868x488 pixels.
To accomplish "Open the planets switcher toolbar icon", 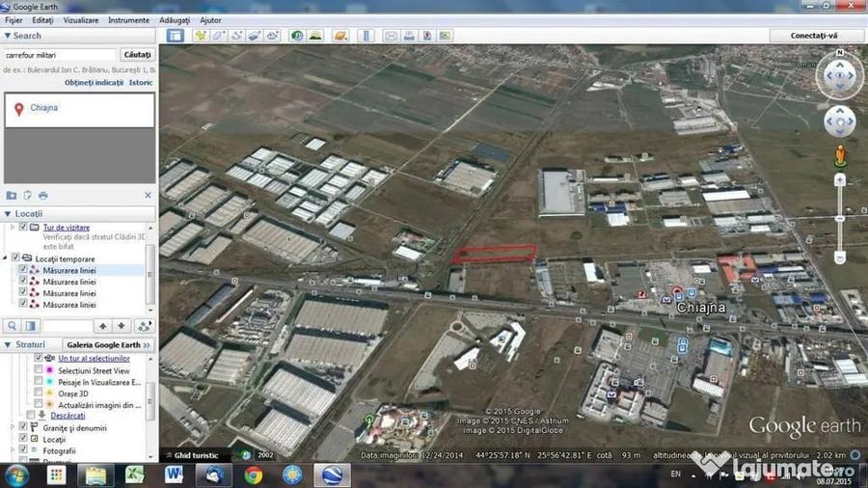I will [x=340, y=36].
